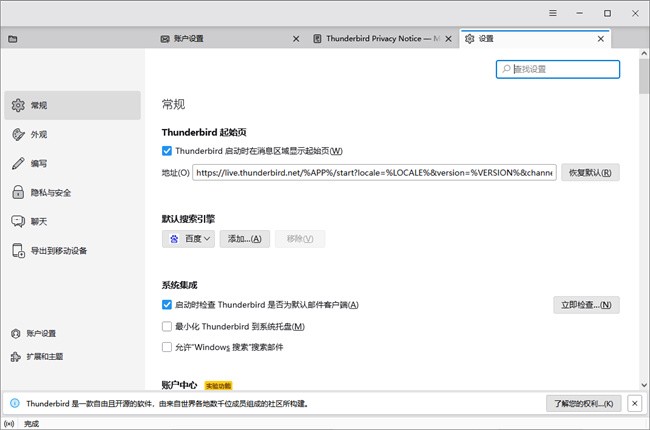
Task: Uncheck default mail client check at startup
Action: (167, 304)
